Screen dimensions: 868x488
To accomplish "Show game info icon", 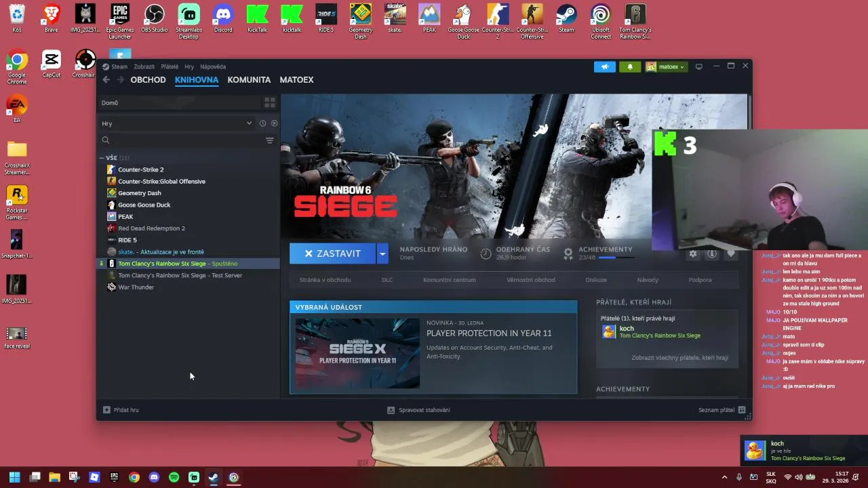I will click(x=712, y=253).
